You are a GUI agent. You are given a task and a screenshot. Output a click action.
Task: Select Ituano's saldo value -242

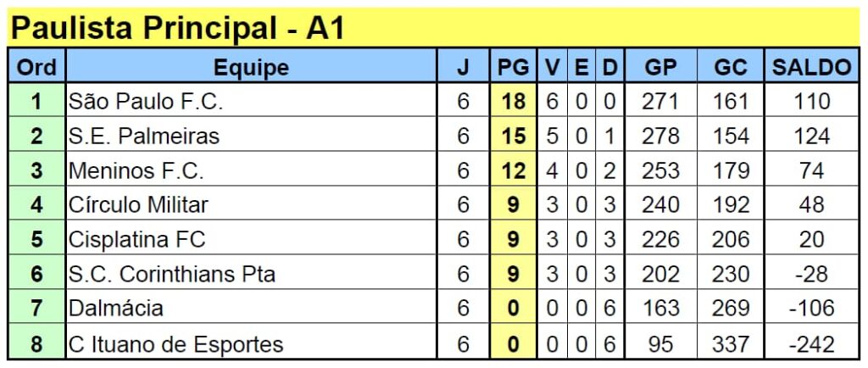(811, 344)
